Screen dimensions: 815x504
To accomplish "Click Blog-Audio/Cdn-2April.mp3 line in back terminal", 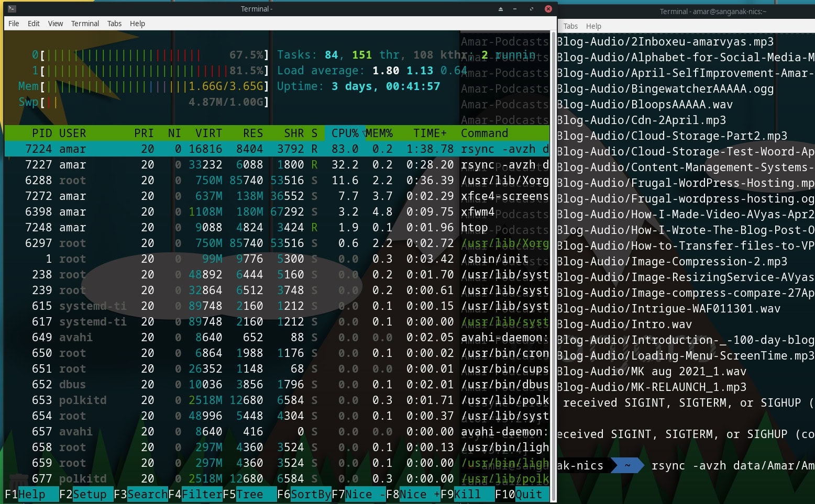I will click(642, 120).
